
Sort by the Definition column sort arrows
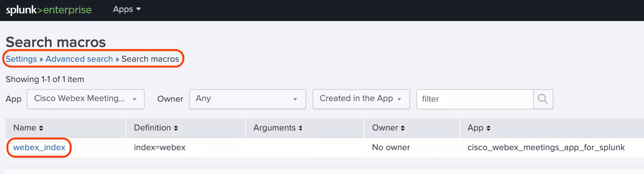176,128
